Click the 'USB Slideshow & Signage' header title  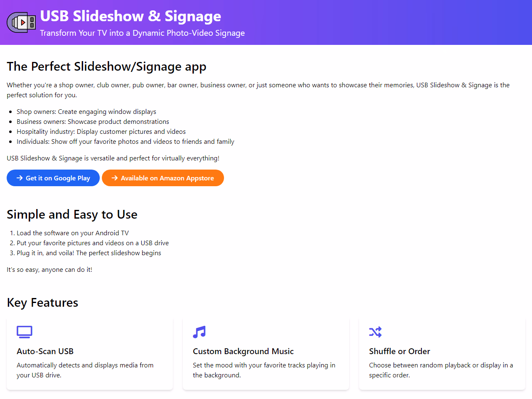pos(131,16)
